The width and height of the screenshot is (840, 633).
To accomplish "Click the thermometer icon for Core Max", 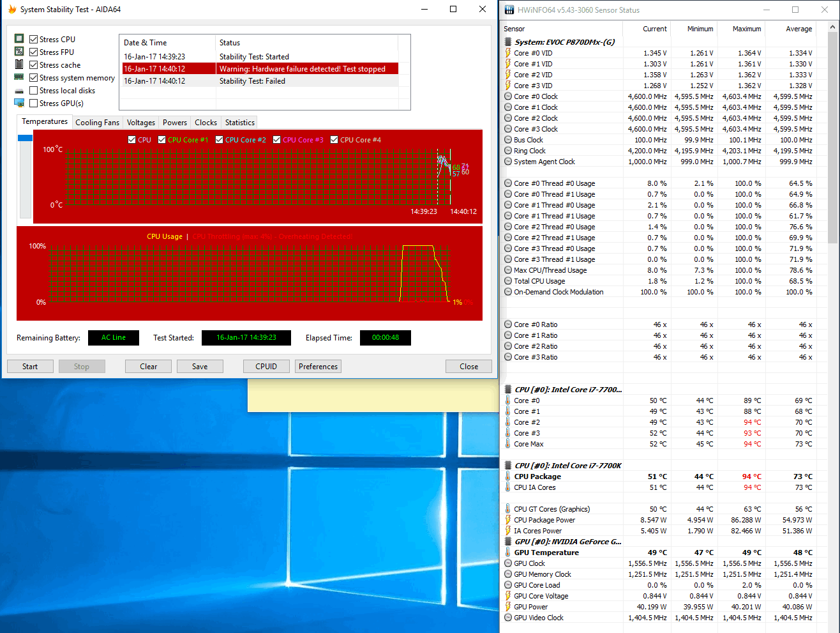I will [508, 444].
